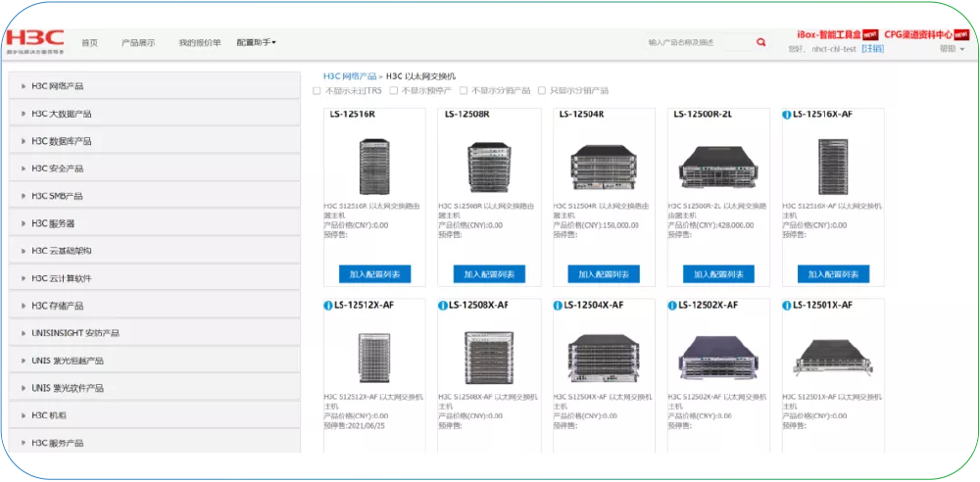Open iBox-智能工具盒 link
This screenshot has width=980, height=482.
coord(829,34)
